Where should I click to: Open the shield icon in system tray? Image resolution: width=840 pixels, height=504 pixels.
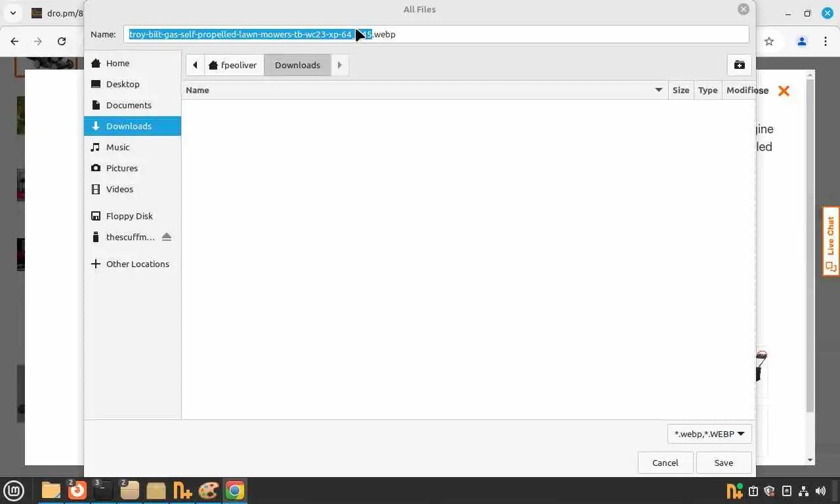(770, 491)
